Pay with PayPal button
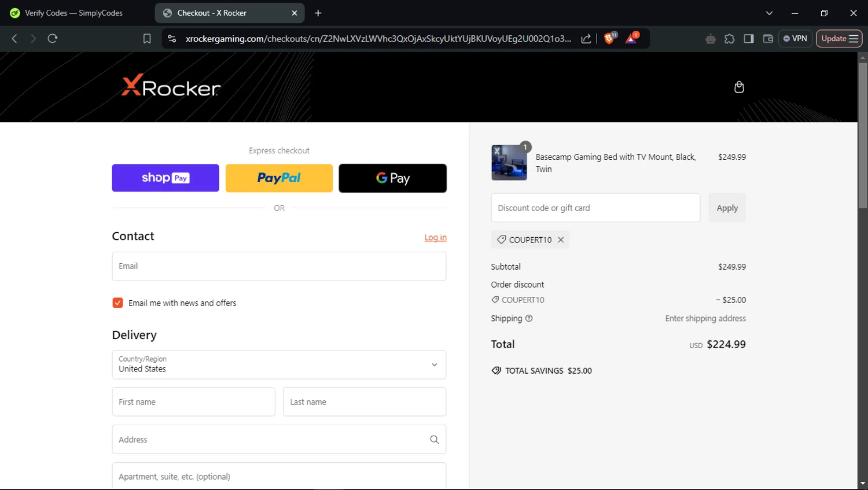 click(279, 178)
